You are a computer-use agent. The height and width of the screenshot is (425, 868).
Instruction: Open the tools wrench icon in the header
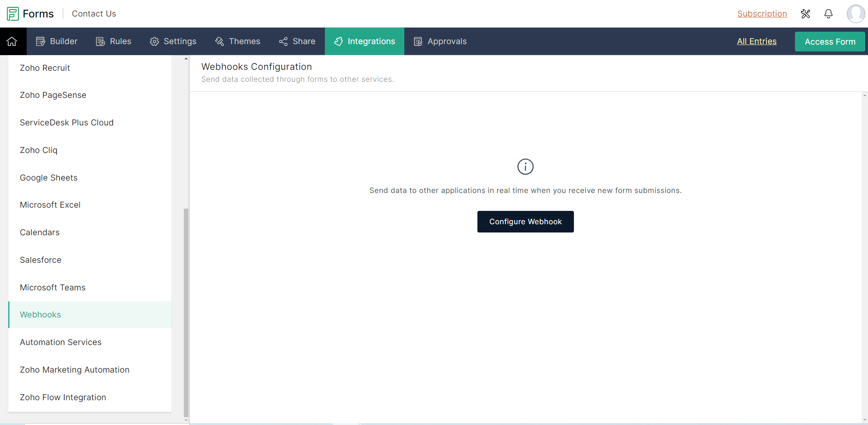(806, 14)
